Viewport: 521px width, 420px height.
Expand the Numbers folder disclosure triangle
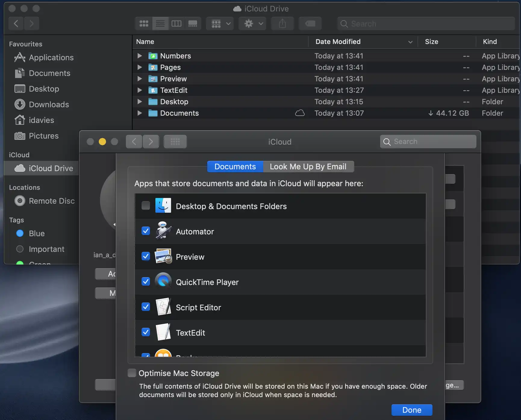pyautogui.click(x=139, y=56)
